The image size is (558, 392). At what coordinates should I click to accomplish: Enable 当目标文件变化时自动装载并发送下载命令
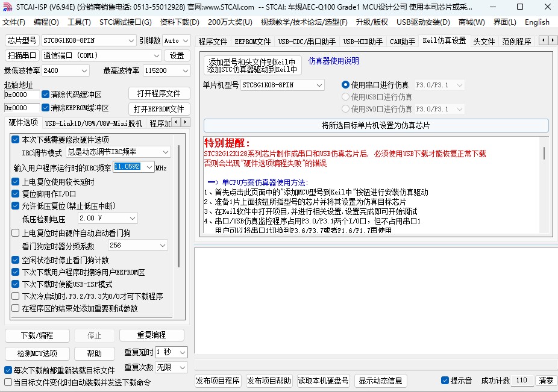click(x=8, y=382)
